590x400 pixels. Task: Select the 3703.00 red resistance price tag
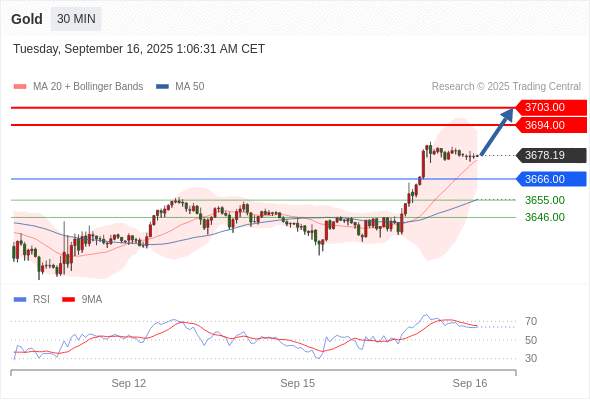click(x=551, y=108)
